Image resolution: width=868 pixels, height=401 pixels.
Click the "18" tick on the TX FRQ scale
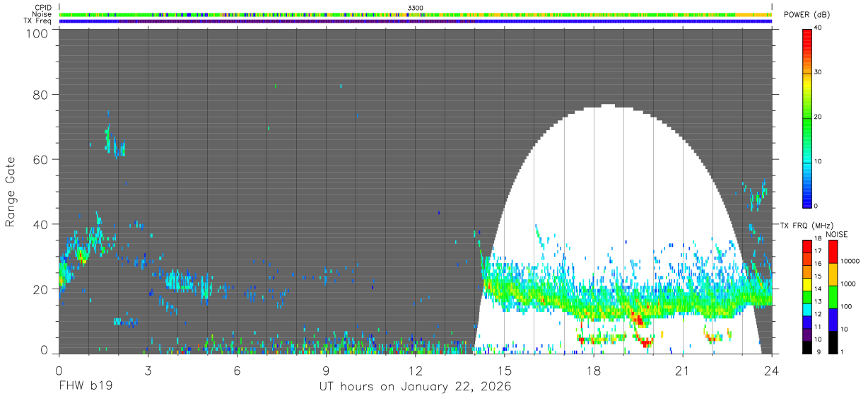click(818, 239)
